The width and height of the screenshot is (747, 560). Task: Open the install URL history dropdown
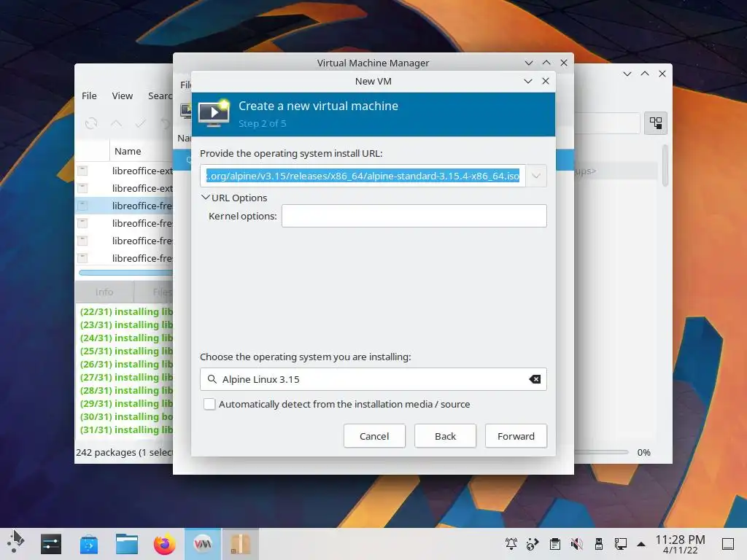pyautogui.click(x=536, y=176)
